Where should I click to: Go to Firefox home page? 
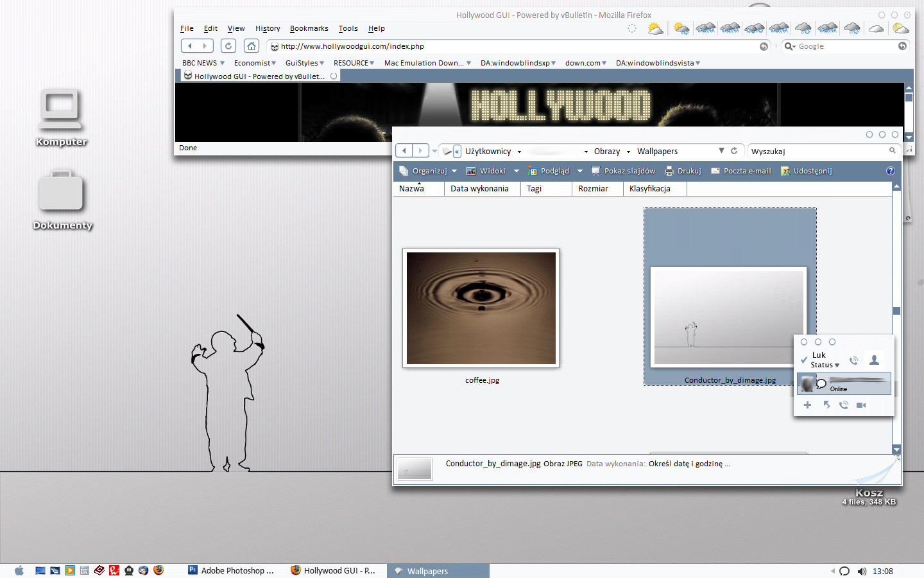(252, 46)
